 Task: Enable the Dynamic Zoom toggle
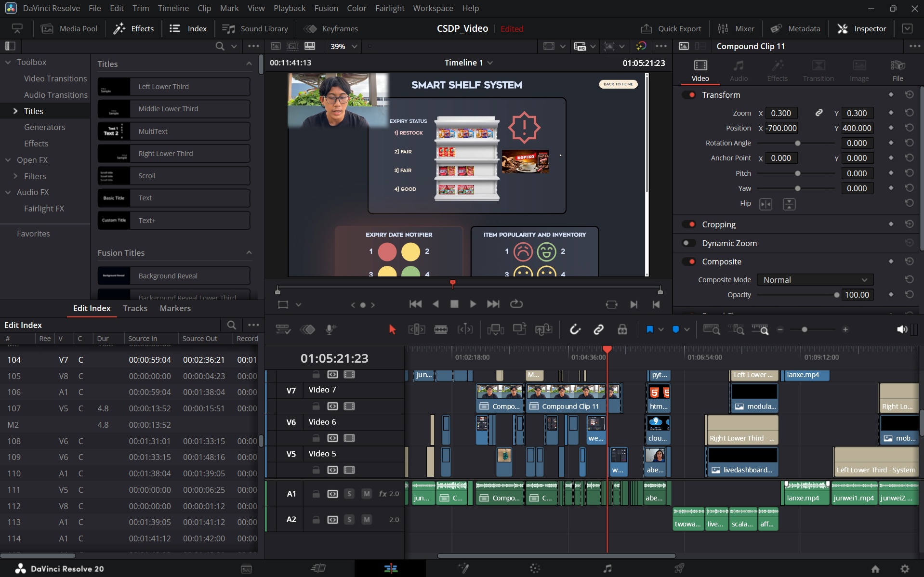coord(689,243)
